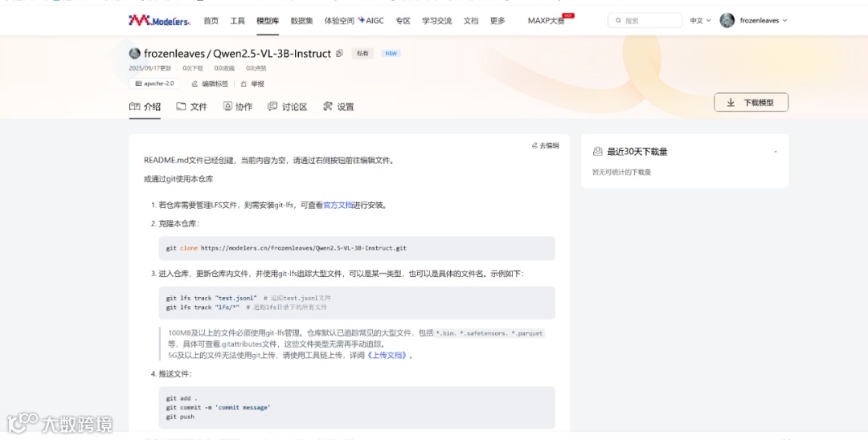Click the 2025/09/17更新 date text
Image resolution: width=868 pixels, height=440 pixels.
click(150, 68)
